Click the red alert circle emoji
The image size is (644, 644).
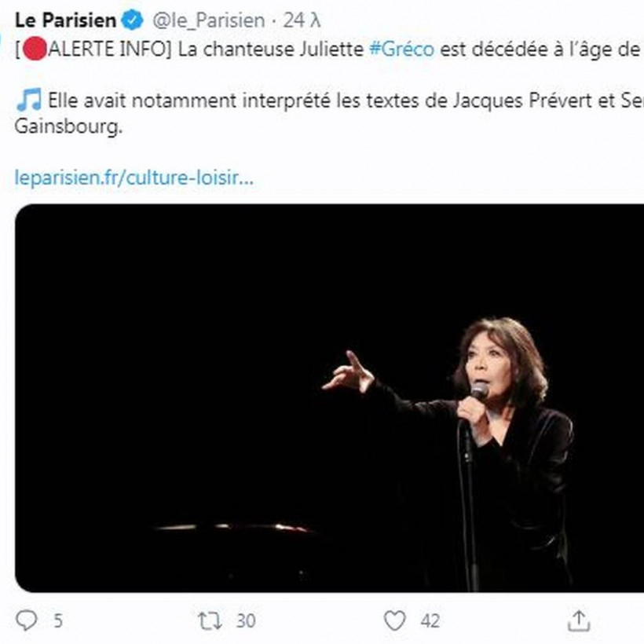32,50
